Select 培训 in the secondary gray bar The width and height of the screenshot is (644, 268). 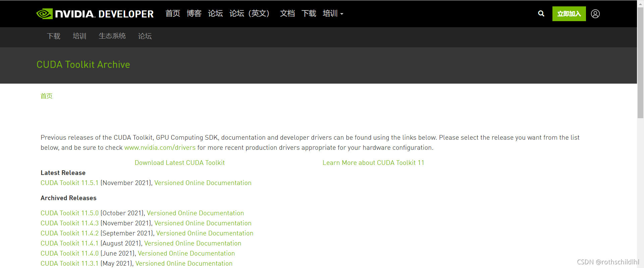click(79, 36)
